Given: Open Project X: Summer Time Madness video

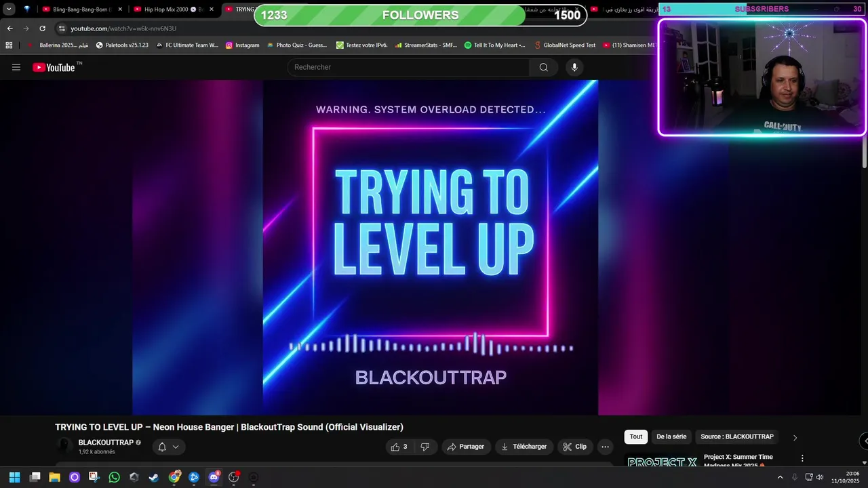Looking at the screenshot, I should (738, 460).
